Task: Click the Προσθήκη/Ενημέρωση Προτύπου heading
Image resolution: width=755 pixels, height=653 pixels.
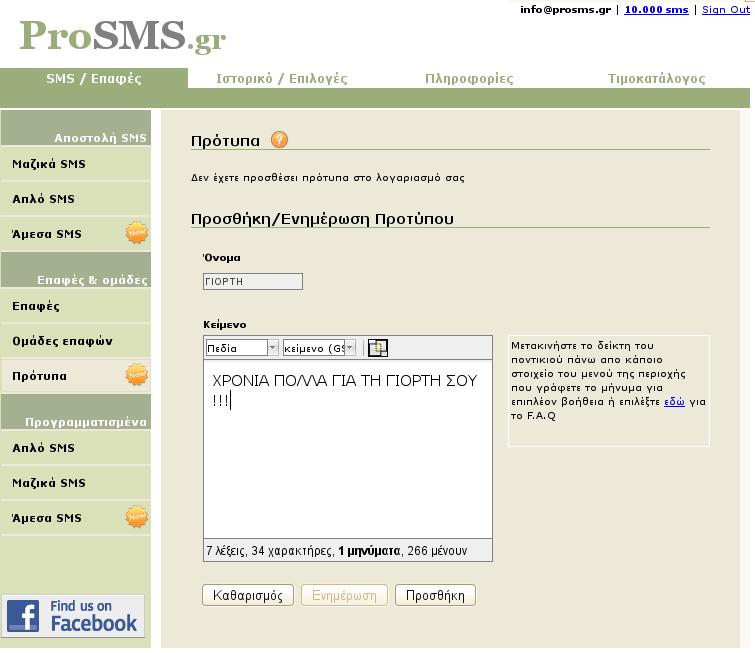Action: pyautogui.click(x=322, y=219)
